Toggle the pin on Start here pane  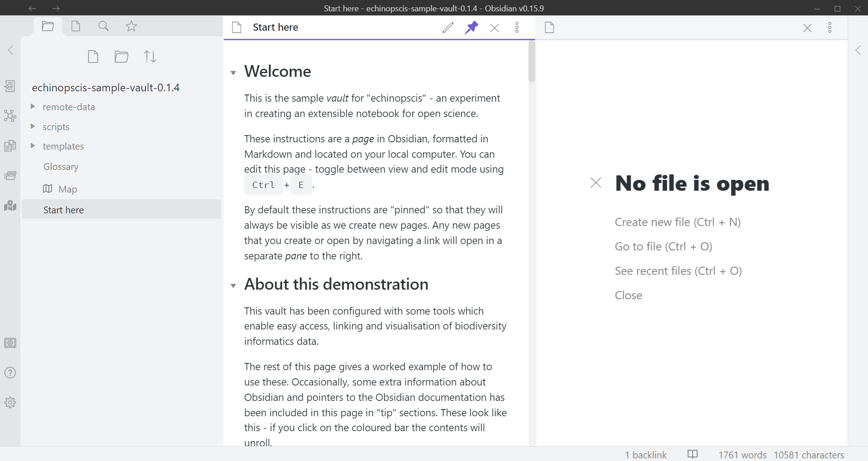click(x=471, y=28)
